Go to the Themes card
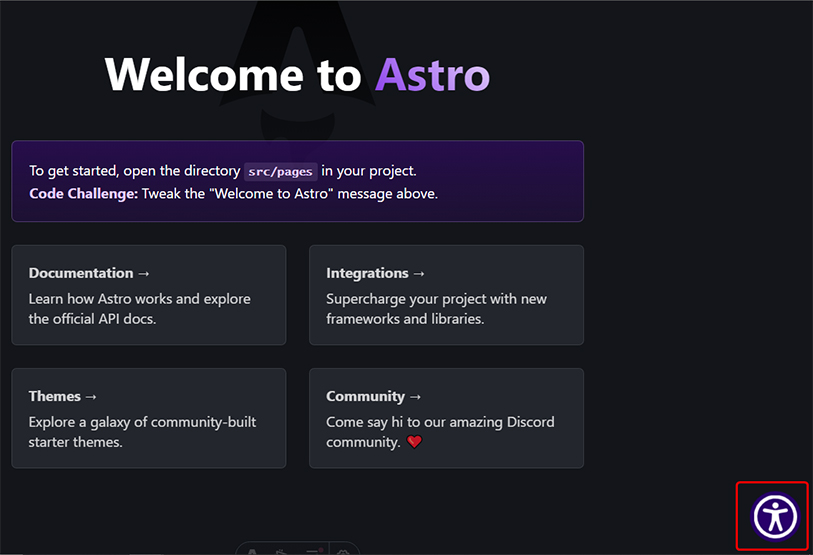The height and width of the screenshot is (555, 813). [149, 418]
